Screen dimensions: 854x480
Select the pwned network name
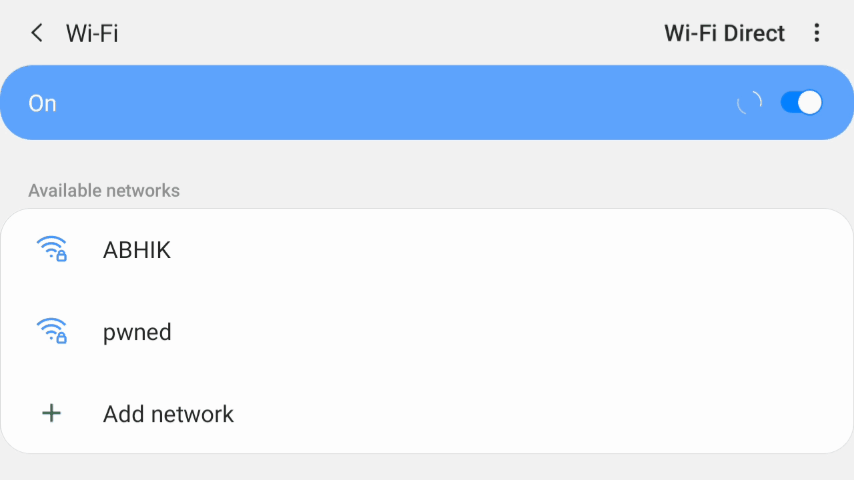(137, 332)
